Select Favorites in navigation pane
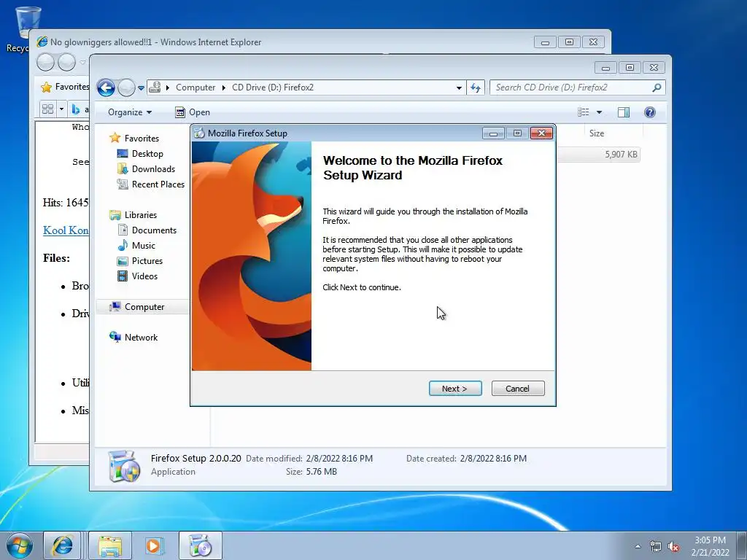The width and height of the screenshot is (747, 560). point(142,138)
